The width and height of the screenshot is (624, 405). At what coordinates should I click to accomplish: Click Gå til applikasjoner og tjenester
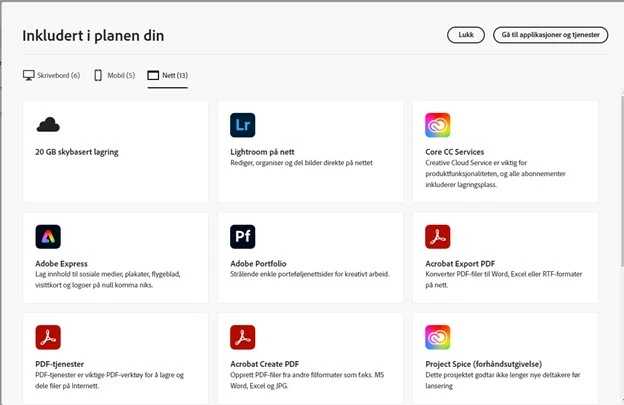pyautogui.click(x=550, y=35)
